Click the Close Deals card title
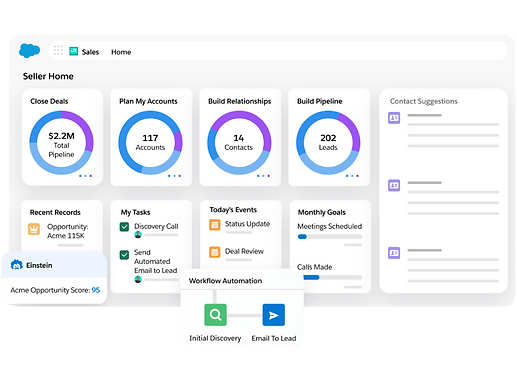 coord(49,101)
